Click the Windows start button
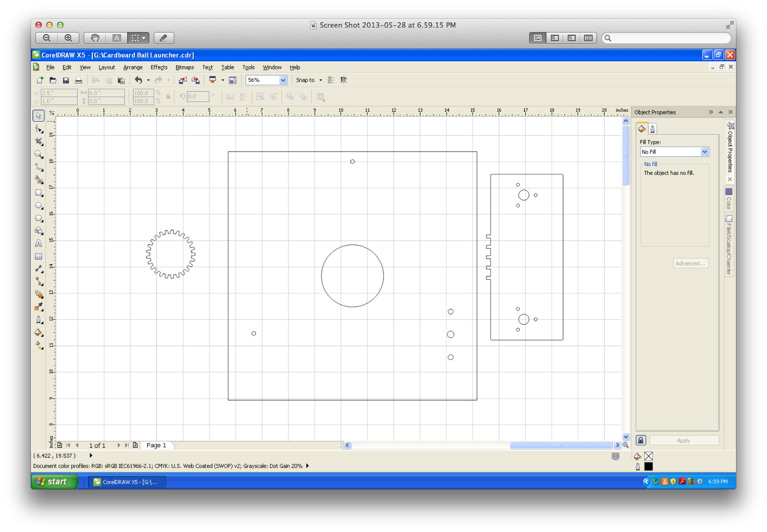This screenshot has width=767, height=532. tap(54, 482)
